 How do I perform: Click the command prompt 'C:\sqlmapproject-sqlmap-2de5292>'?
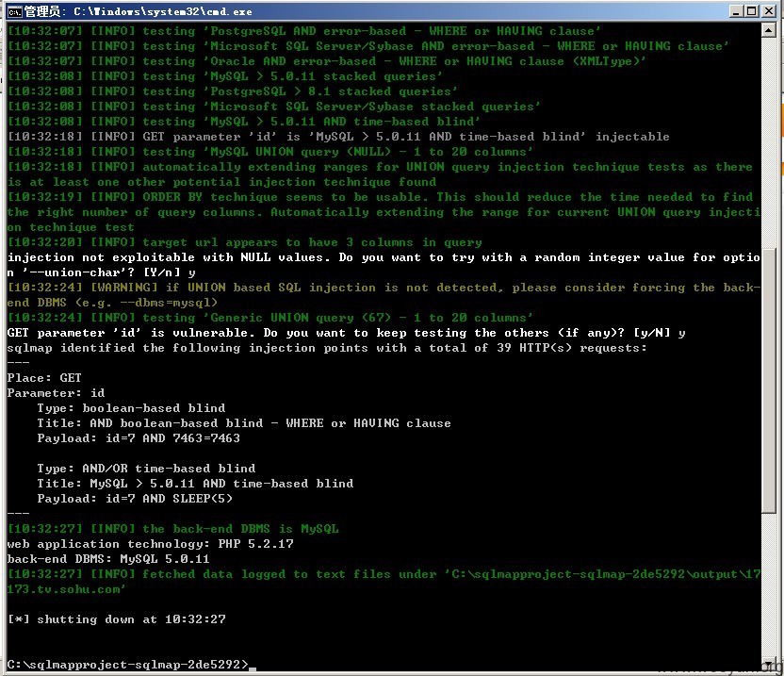(x=127, y=665)
